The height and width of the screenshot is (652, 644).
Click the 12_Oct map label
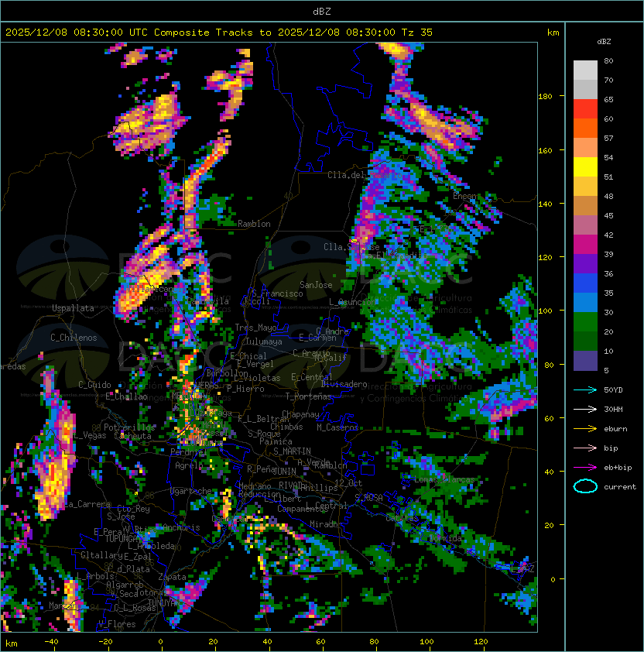click(348, 483)
